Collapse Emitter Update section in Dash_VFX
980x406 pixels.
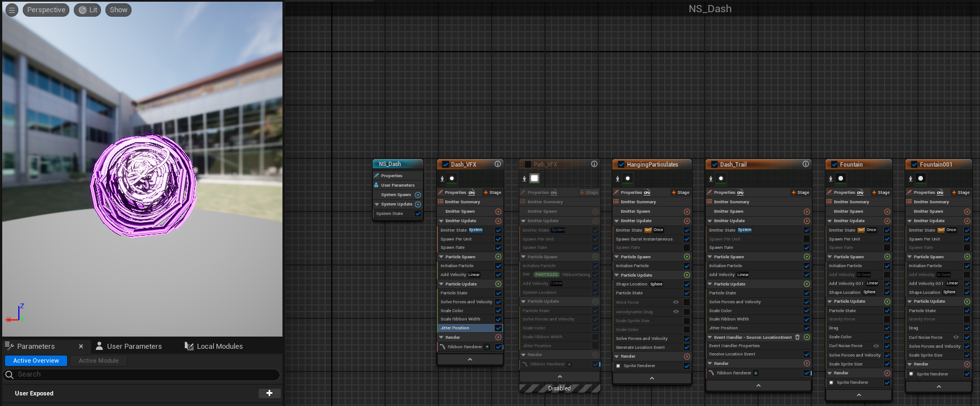[442, 221]
